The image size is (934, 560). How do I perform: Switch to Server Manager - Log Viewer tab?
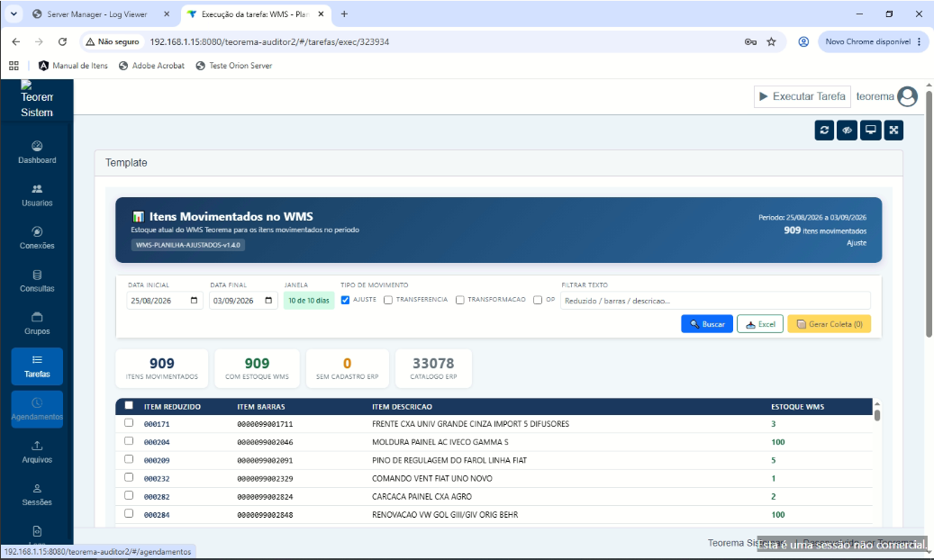coord(97,14)
